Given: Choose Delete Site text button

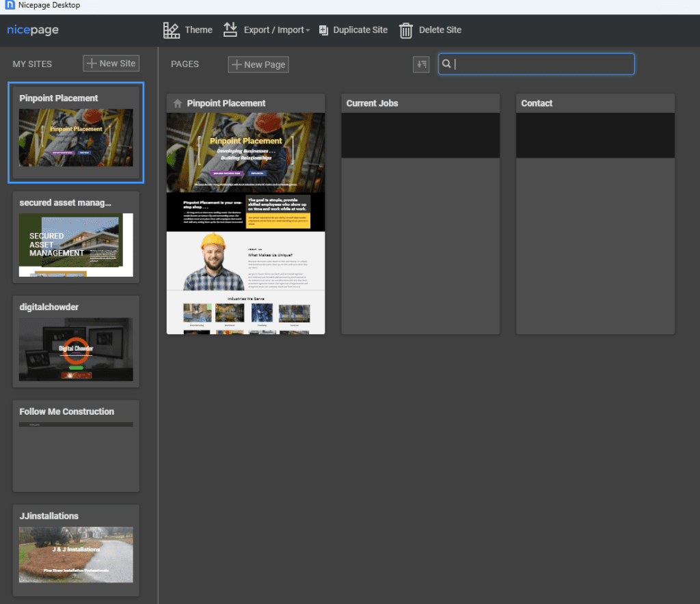Looking at the screenshot, I should (x=440, y=30).
